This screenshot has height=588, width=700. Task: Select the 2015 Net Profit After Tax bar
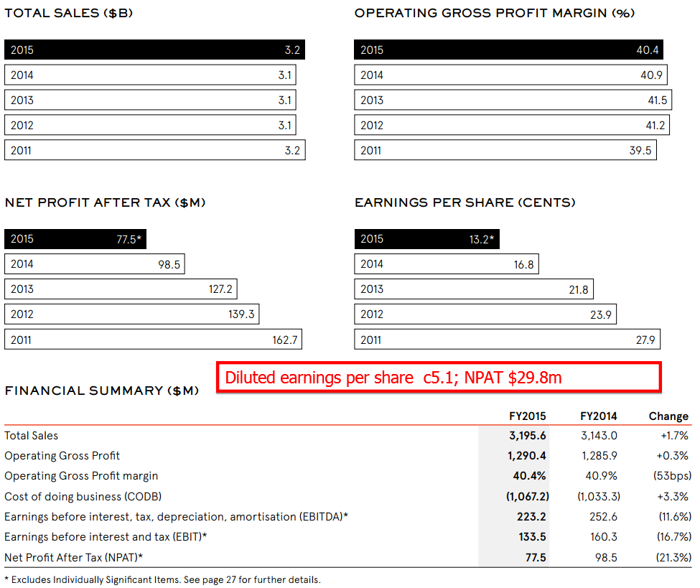[x=75, y=239]
